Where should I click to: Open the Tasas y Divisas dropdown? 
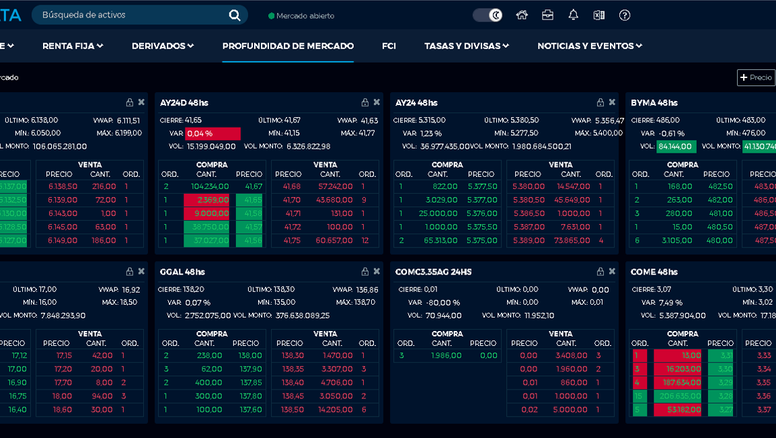click(x=466, y=46)
